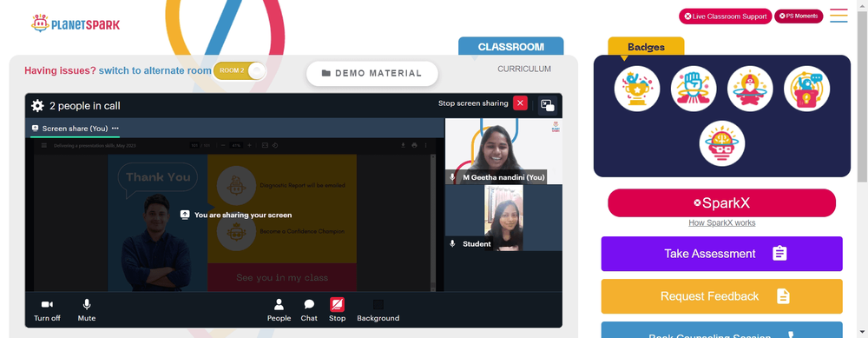
Task: Click the PlanetSpark logo
Action: 76,23
